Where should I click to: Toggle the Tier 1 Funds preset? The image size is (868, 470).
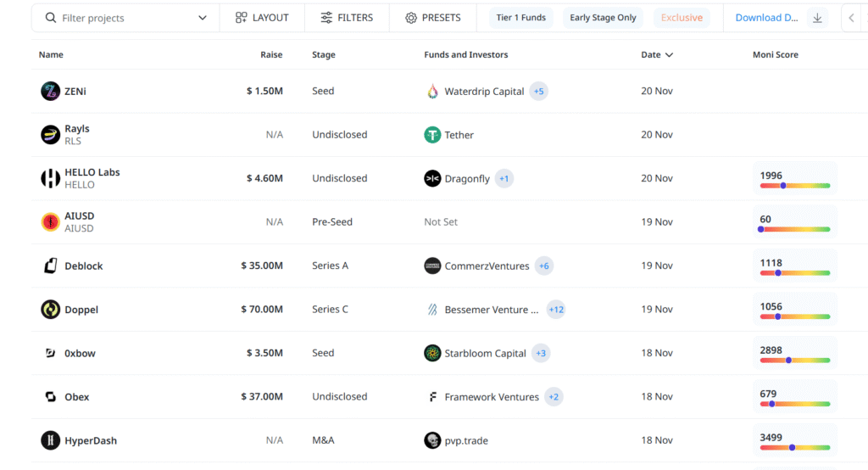(x=521, y=18)
